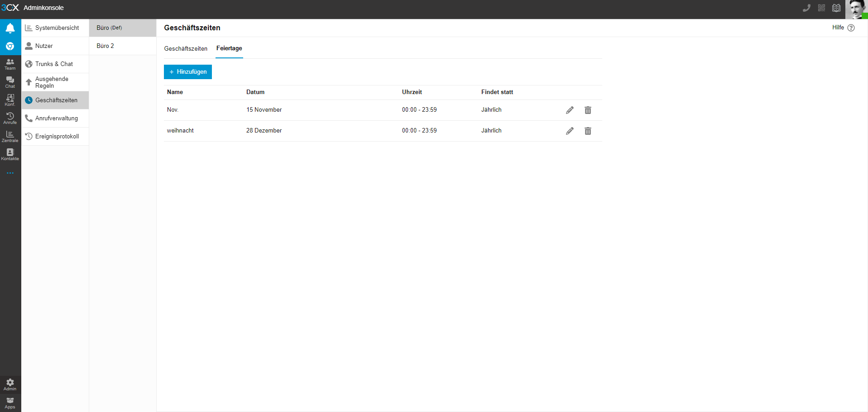
Task: Open the Anrufe call history icon
Action: point(10,118)
